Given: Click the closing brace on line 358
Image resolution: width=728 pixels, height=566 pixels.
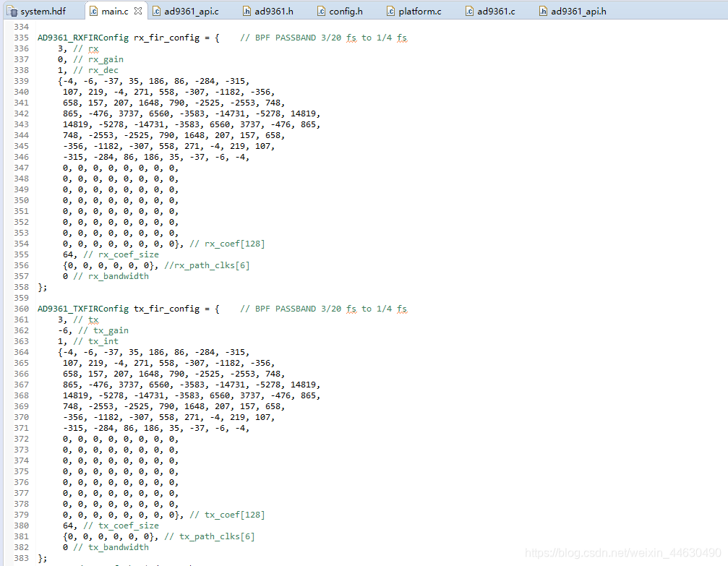Looking at the screenshot, I should (40, 288).
